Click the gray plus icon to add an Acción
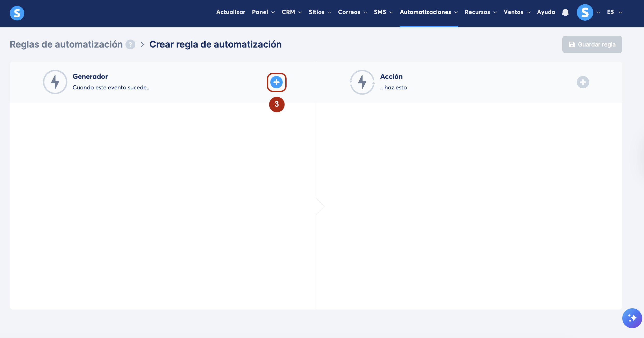644x338 pixels. [x=583, y=82]
